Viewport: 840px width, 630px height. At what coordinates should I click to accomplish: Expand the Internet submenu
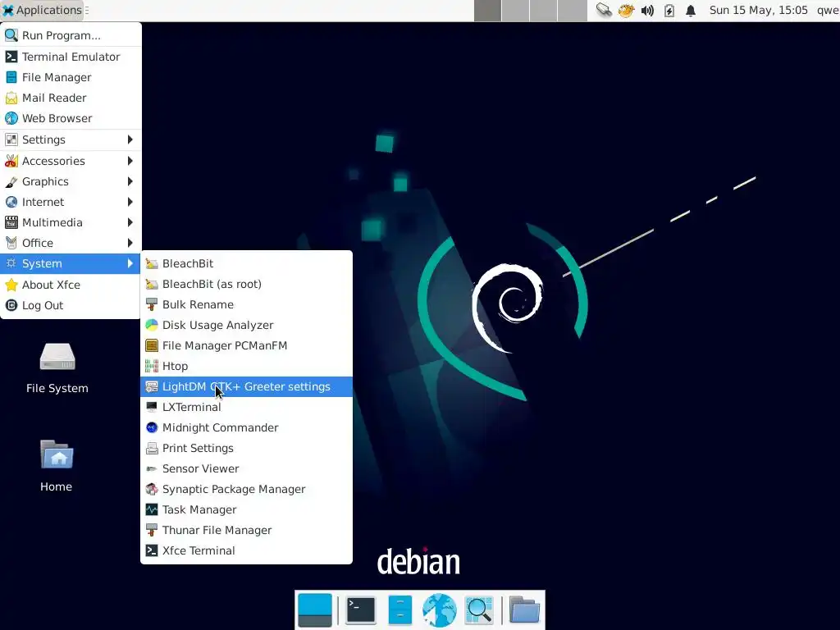point(71,202)
